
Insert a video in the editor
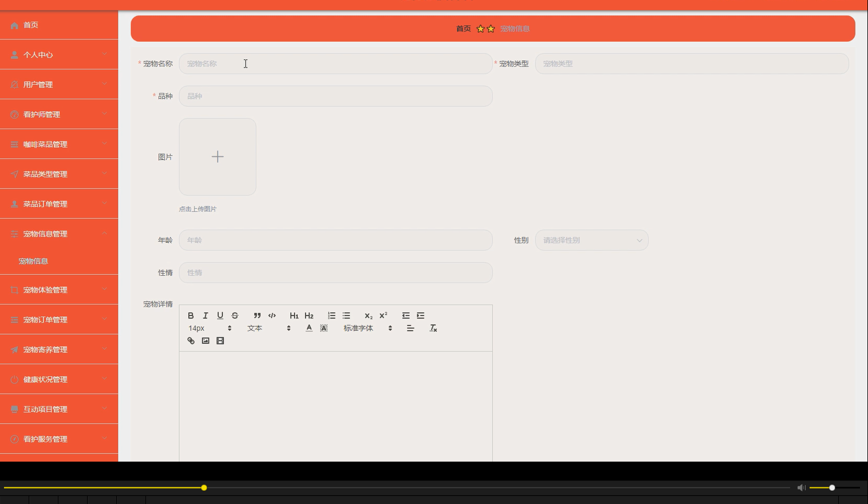(x=220, y=341)
